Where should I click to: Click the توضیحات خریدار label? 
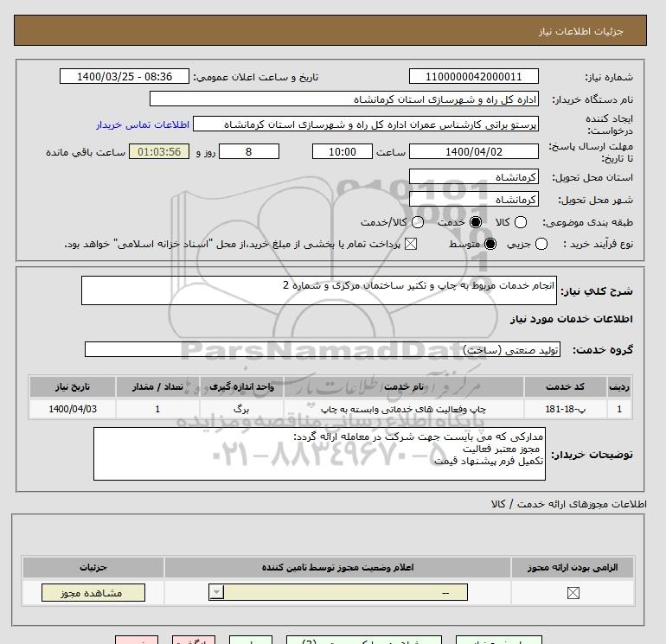592,455
